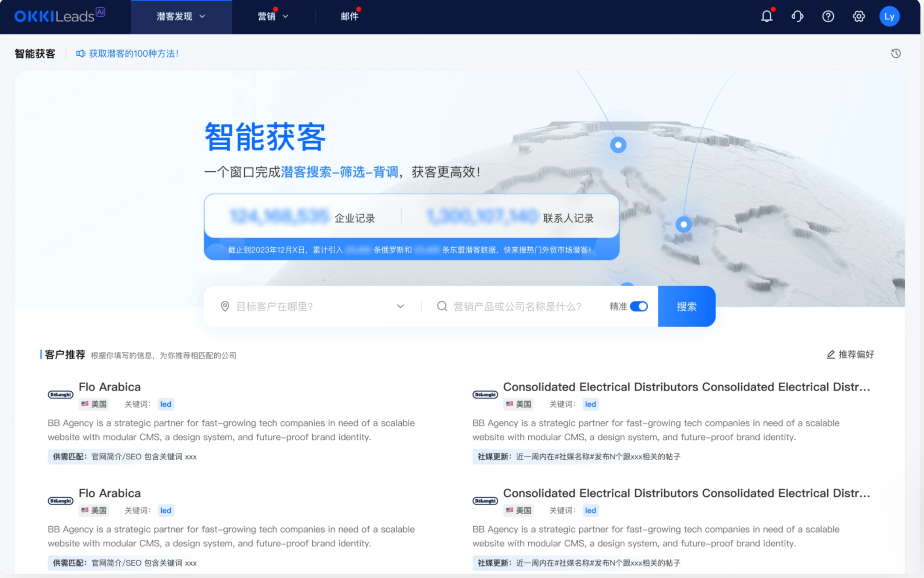Click the upper blue globe location marker
The width and height of the screenshot is (924, 578).
tap(618, 145)
